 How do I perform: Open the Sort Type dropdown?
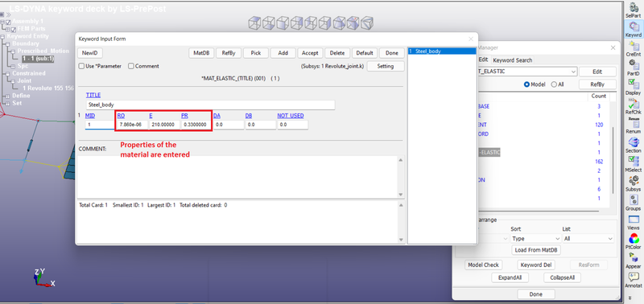point(536,238)
